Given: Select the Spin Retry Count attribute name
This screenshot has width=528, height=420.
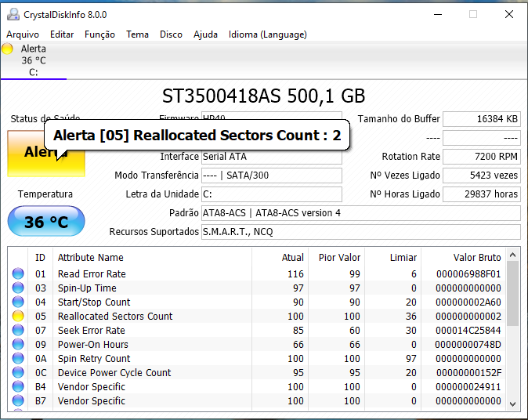Looking at the screenshot, I should tap(94, 359).
